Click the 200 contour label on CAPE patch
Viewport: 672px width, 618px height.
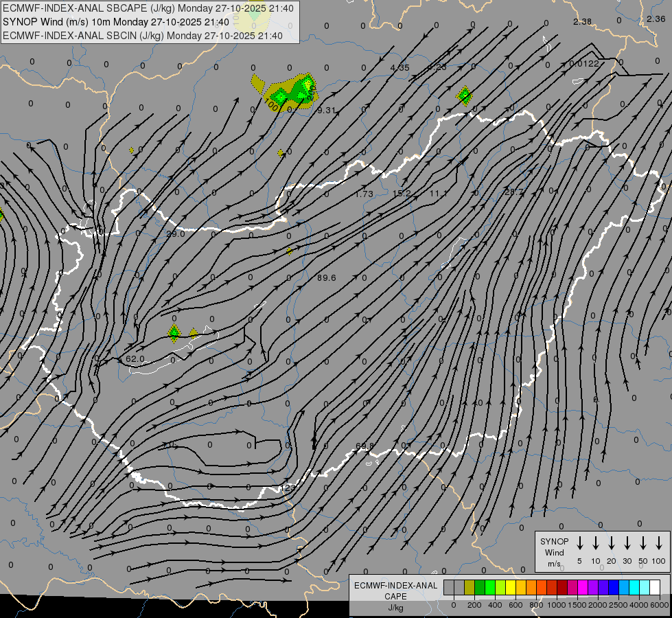point(312,92)
